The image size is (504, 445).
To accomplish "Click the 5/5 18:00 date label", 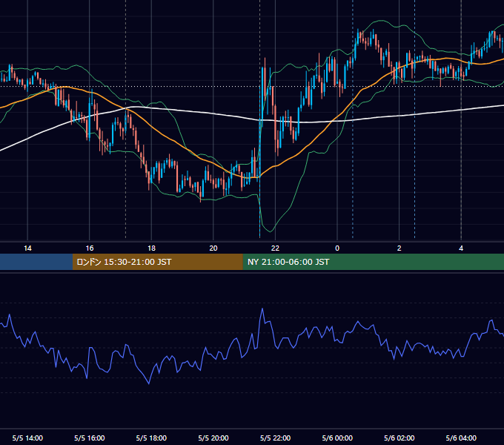I will (151, 438).
